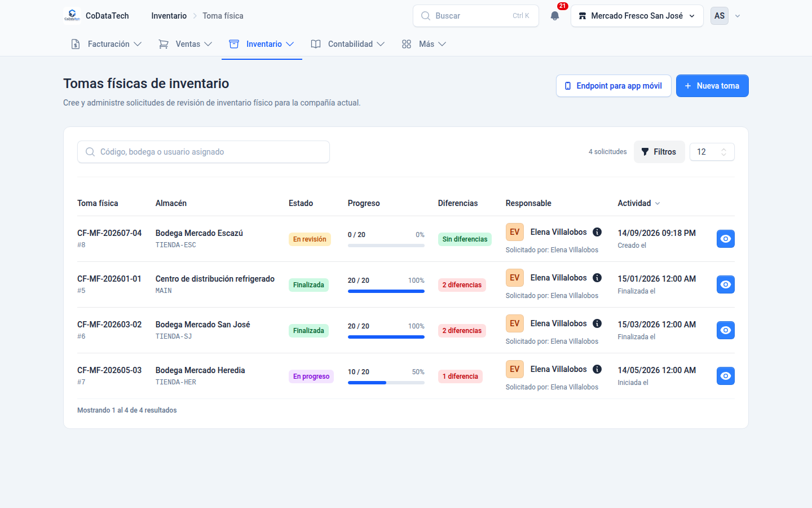812x508 pixels.
Task: Open the Contabilidad menu
Action: pos(348,44)
